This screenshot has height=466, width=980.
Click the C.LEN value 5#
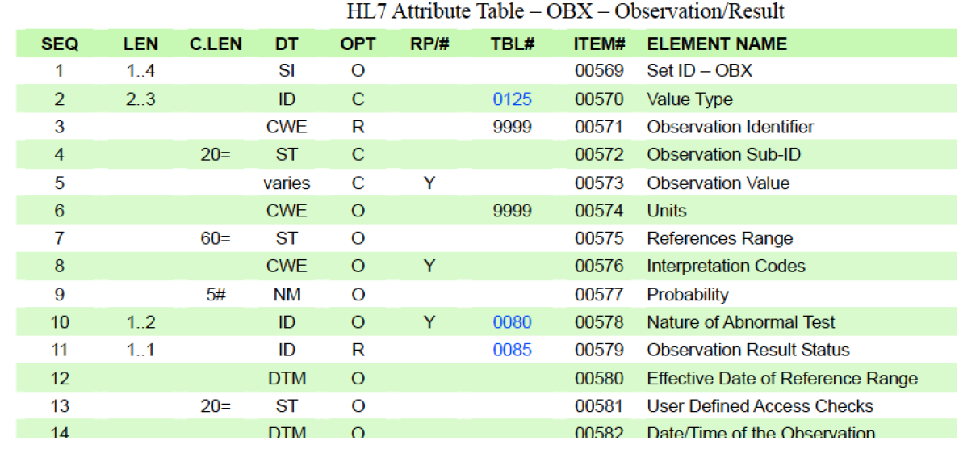[216, 295]
